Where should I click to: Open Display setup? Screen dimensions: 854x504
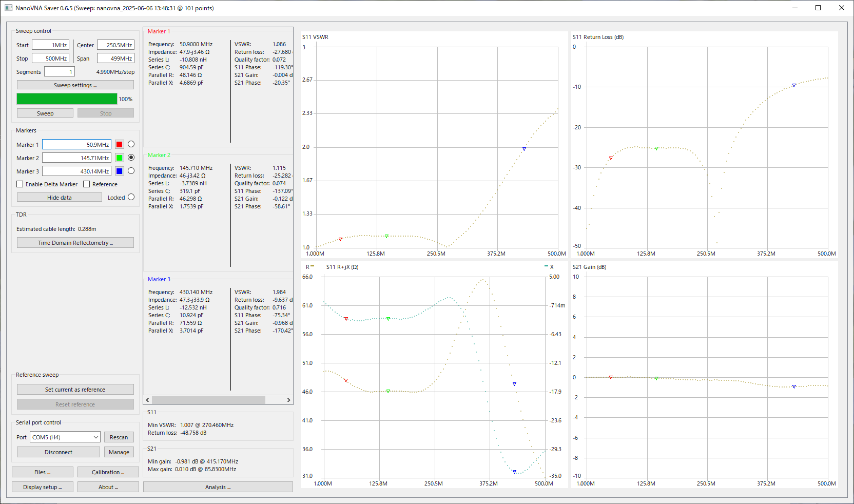(43, 487)
